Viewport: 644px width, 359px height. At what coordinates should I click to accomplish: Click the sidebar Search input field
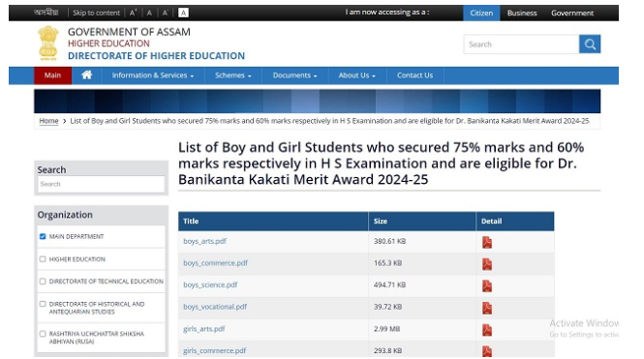pyautogui.click(x=101, y=184)
